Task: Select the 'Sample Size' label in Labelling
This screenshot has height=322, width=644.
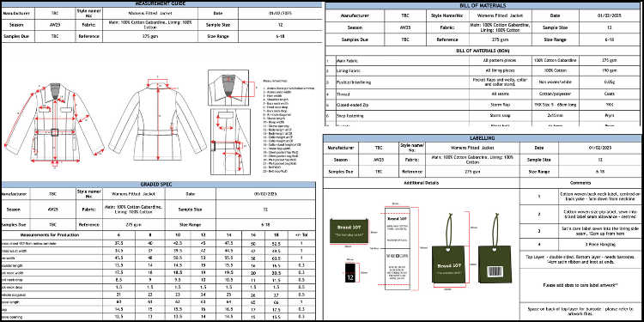Action: coord(539,160)
